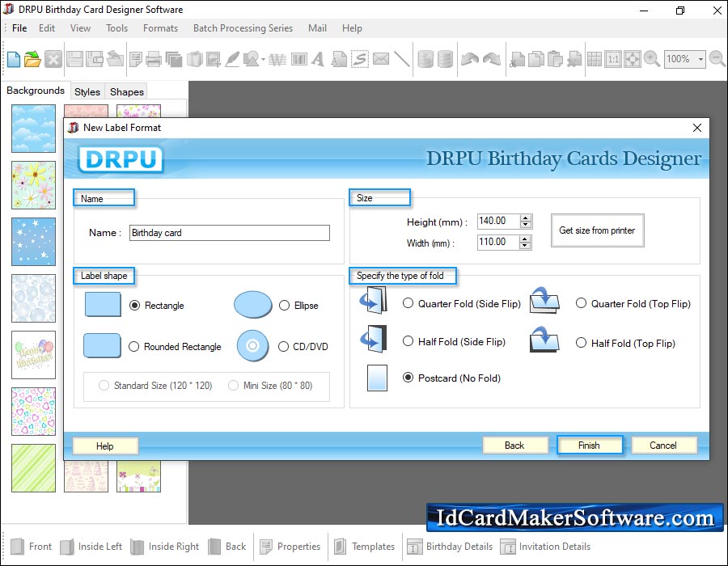Select the barcode tool icon
Image resolution: width=728 pixels, height=566 pixels.
point(299,59)
